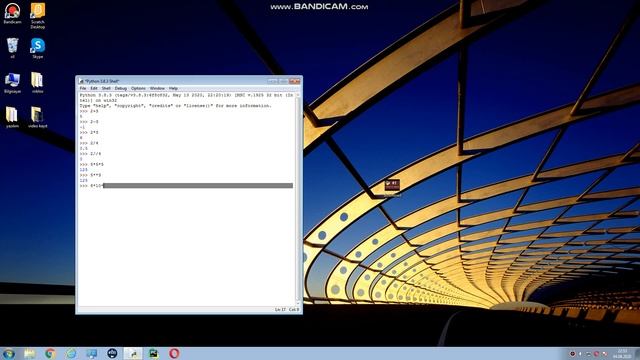This screenshot has width=640, height=360.
Task: Click the ">>> 5**3" line in shell
Action: 91,175
